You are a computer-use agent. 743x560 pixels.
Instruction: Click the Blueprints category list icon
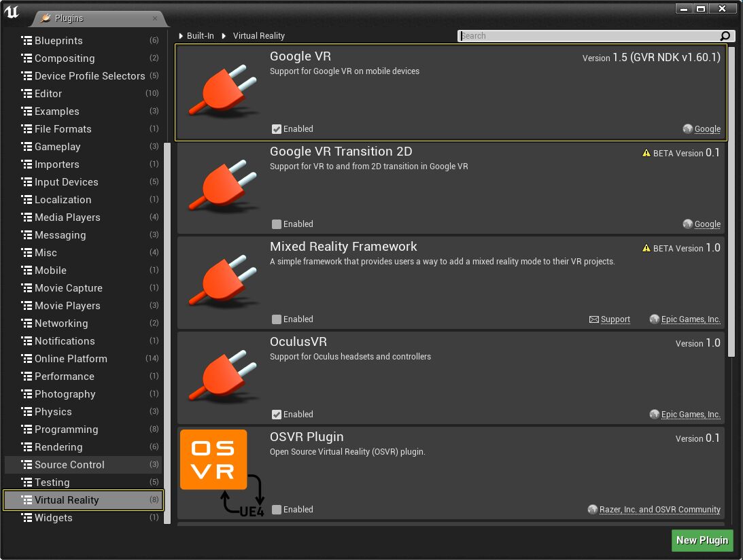click(27, 41)
